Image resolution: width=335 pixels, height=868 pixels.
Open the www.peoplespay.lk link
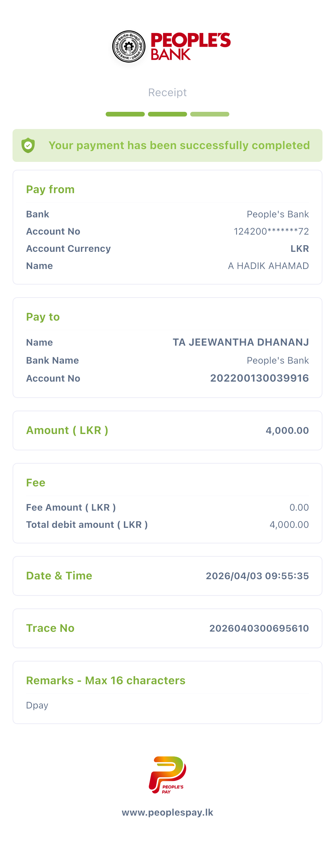pyautogui.click(x=167, y=812)
